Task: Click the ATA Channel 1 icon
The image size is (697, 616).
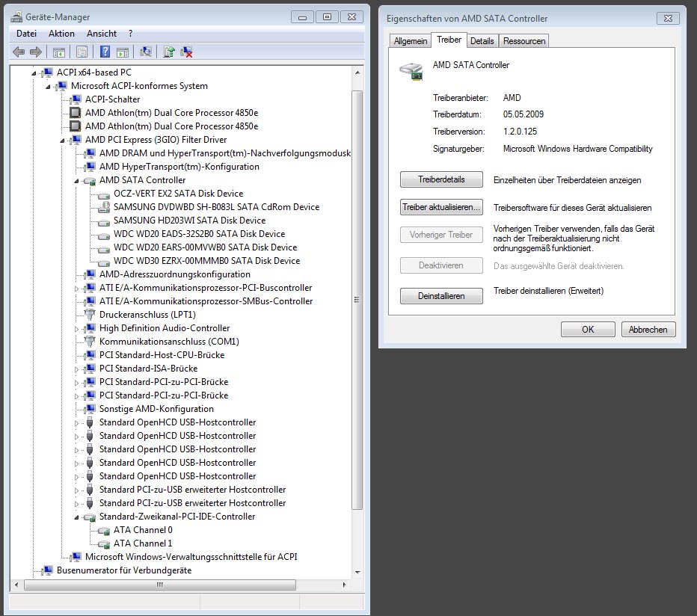Action: point(104,543)
